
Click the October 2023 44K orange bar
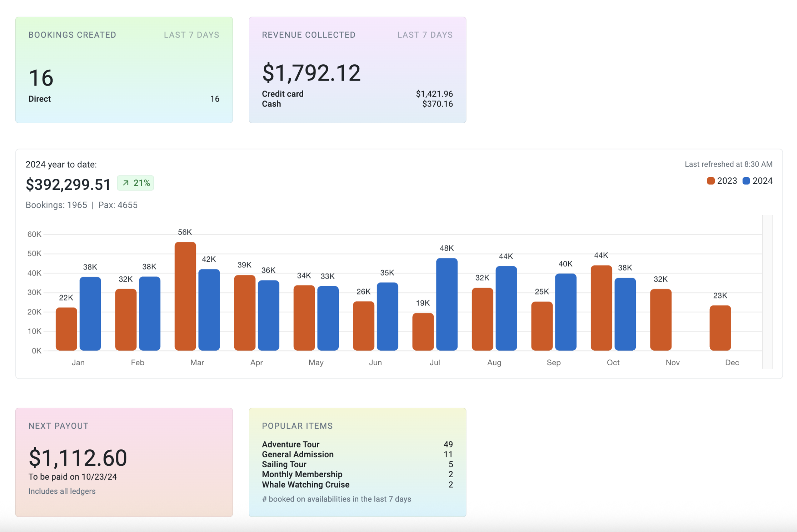[601, 308]
